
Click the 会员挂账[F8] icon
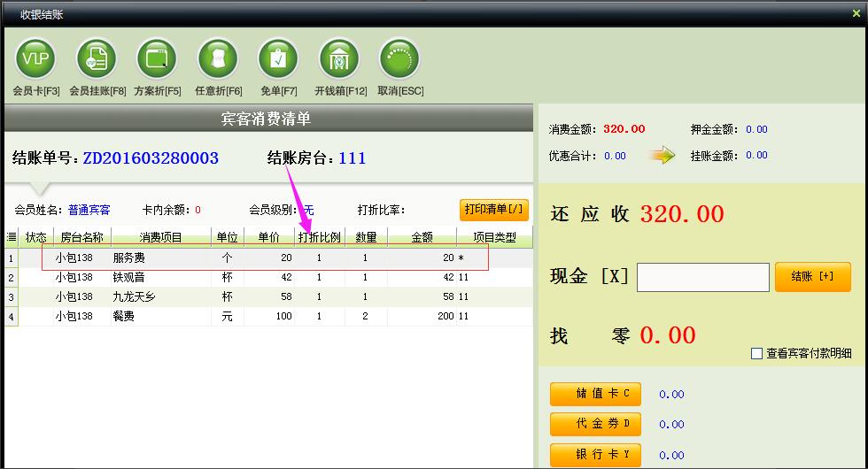(x=97, y=58)
